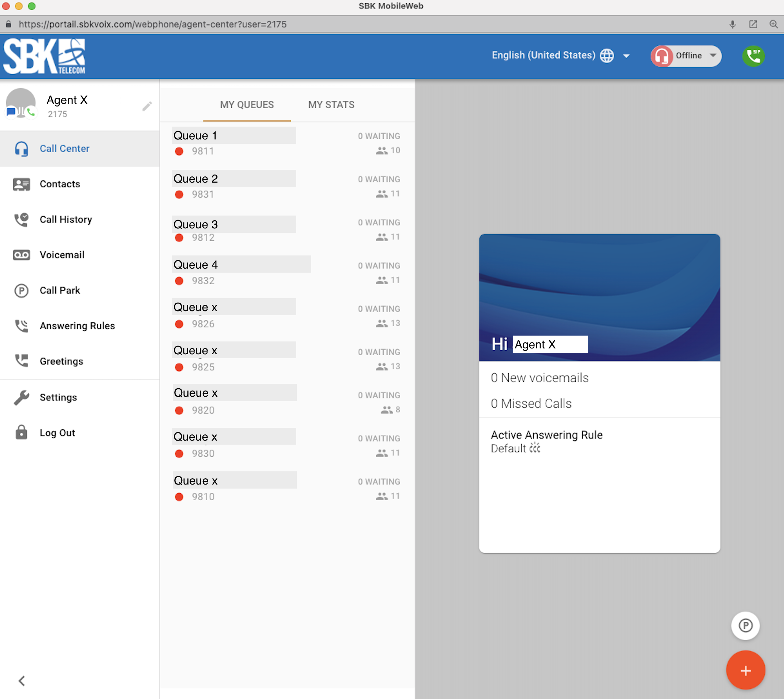Image resolution: width=784 pixels, height=699 pixels.
Task: Open the Contacts page
Action: 79,184
